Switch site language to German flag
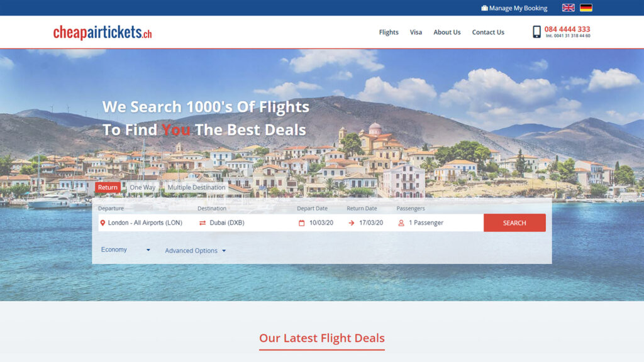644x362 pixels. pyautogui.click(x=586, y=8)
